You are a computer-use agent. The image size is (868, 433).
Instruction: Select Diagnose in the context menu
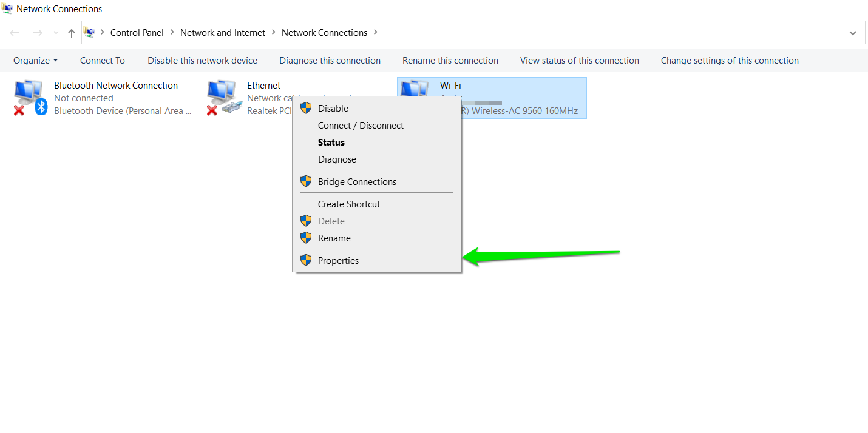[376, 159]
